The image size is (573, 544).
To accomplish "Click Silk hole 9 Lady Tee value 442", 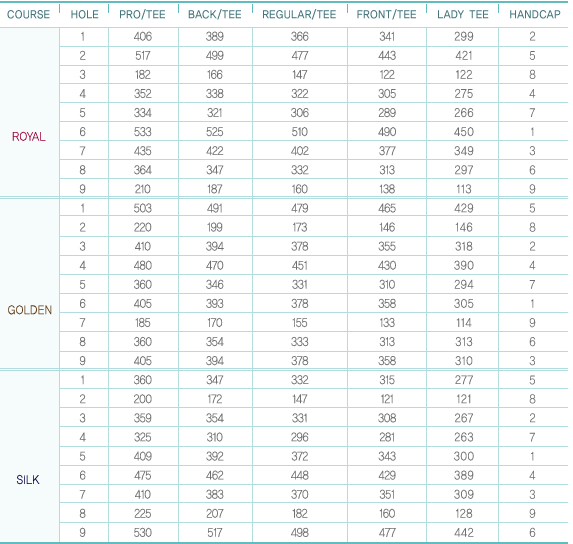I will coord(464,532).
